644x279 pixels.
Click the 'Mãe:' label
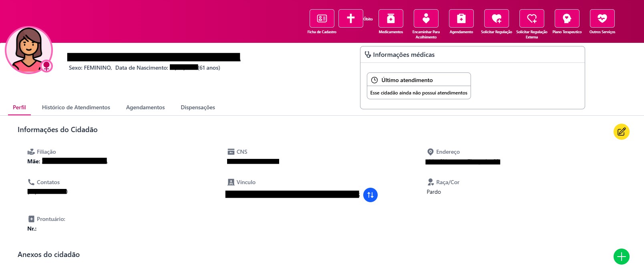(x=34, y=161)
